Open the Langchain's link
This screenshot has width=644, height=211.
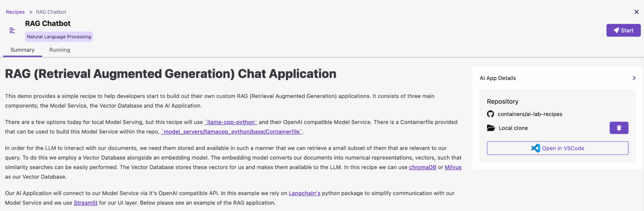coord(304,193)
